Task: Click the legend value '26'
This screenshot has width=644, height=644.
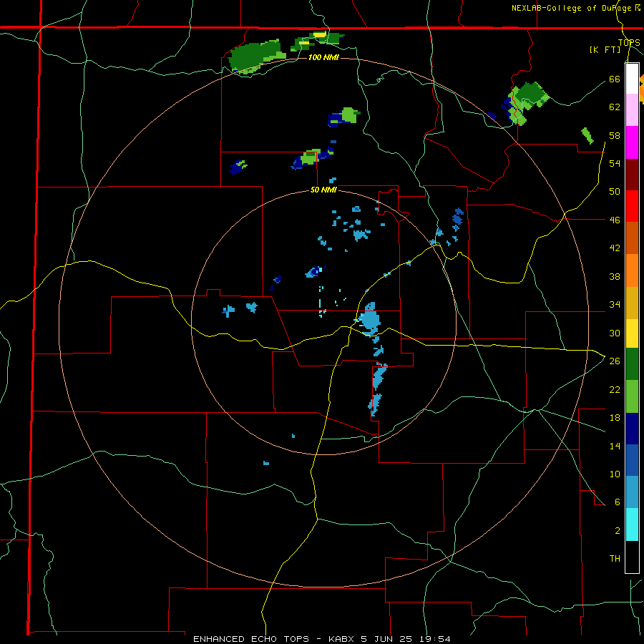Action: (x=615, y=361)
